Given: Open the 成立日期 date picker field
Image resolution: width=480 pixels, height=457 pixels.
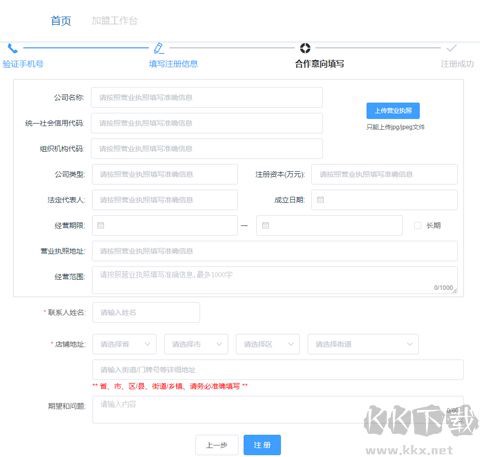Looking at the screenshot, I should coord(384,200).
